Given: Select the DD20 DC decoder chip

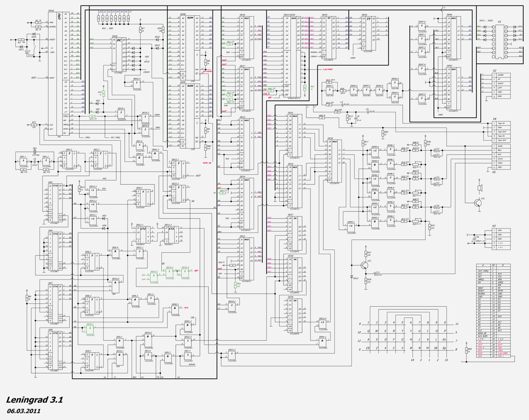Looking at the screenshot, I should 119,54.
